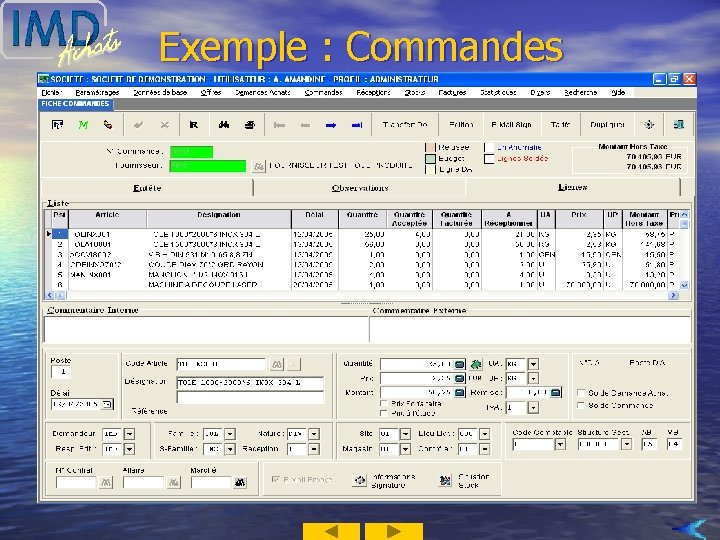
Task: Click Refusée color swatch
Action: [x=430, y=147]
